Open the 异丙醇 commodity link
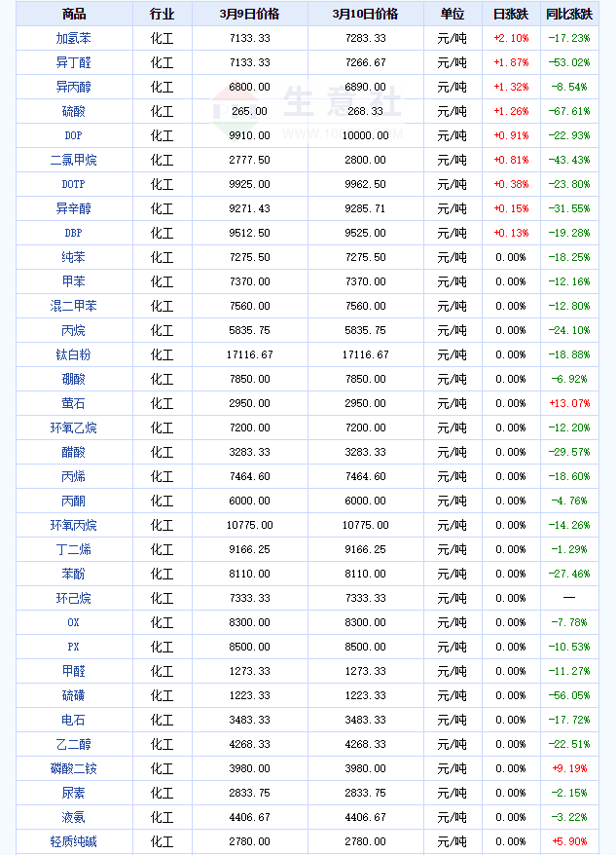The width and height of the screenshot is (616, 855). pyautogui.click(x=74, y=87)
